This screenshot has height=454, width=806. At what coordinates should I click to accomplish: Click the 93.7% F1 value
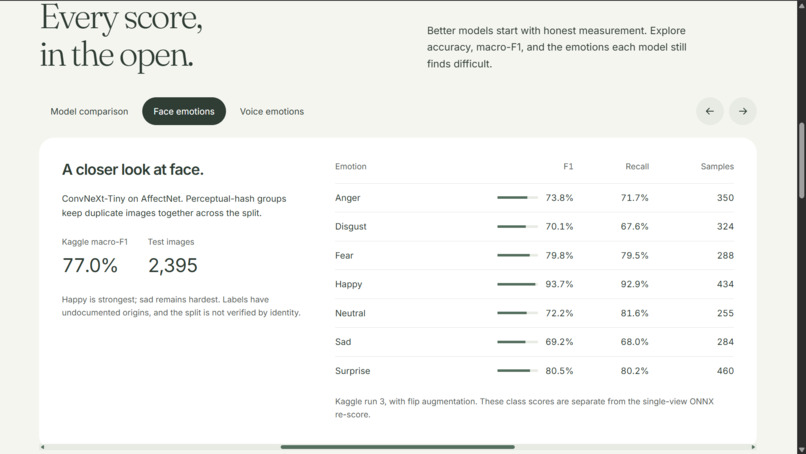(x=559, y=284)
